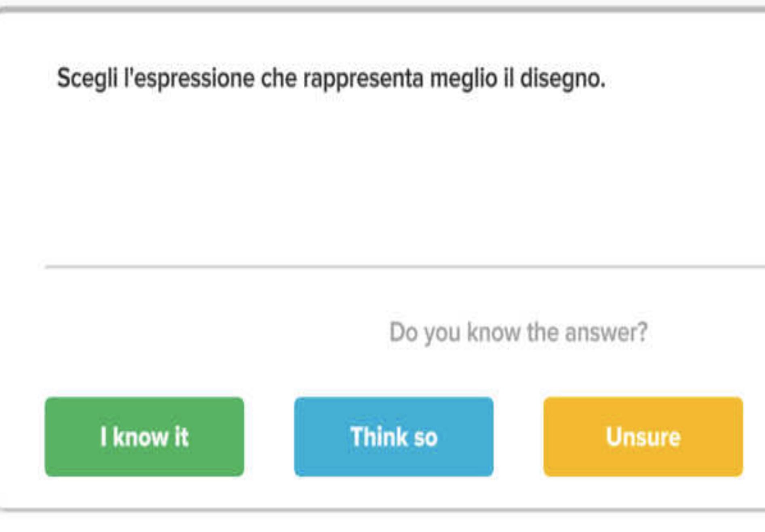
Task: Click the horizontal divider line under the question
Action: [404, 267]
